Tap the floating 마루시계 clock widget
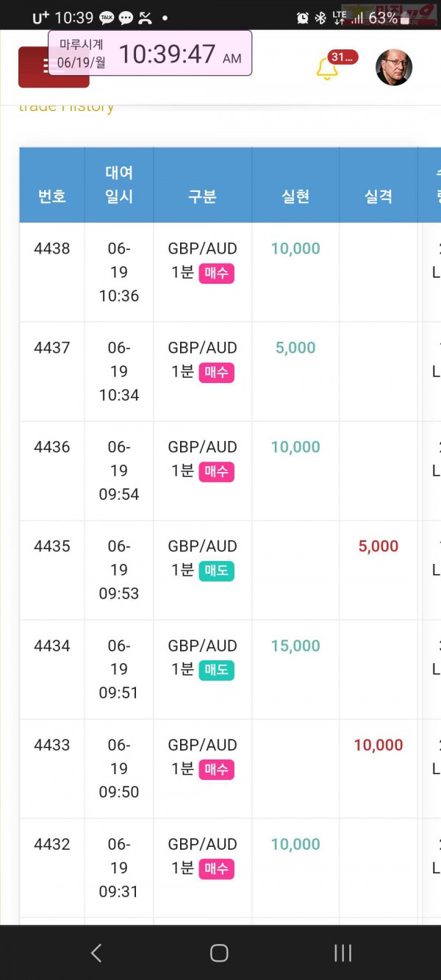The height and width of the screenshot is (980, 441). point(150,53)
